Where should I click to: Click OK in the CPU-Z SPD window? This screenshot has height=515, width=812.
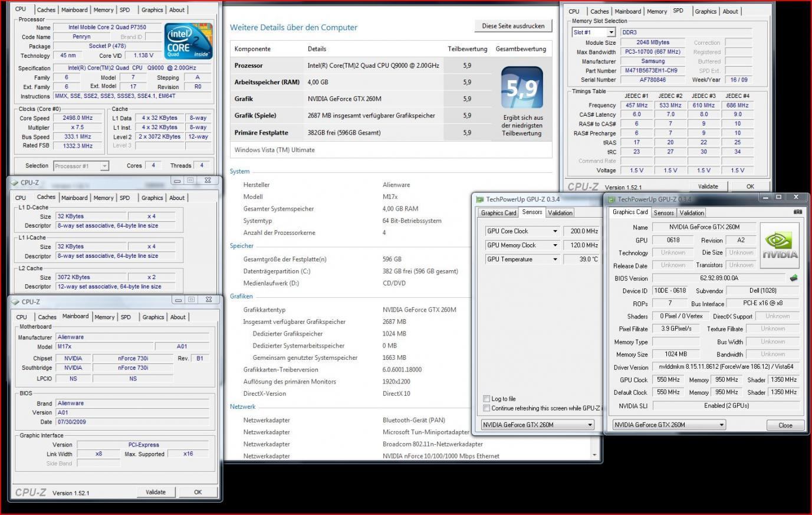(750, 186)
